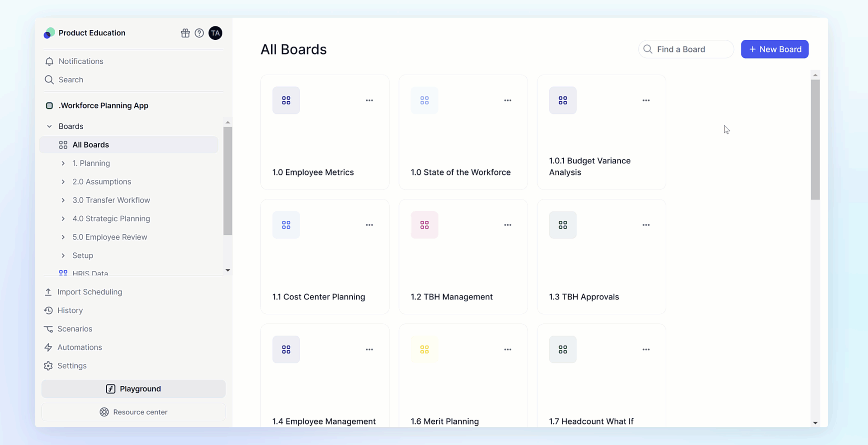This screenshot has width=868, height=445.
Task: Open the 1.3 TBH Approvals board icon
Action: point(563,225)
